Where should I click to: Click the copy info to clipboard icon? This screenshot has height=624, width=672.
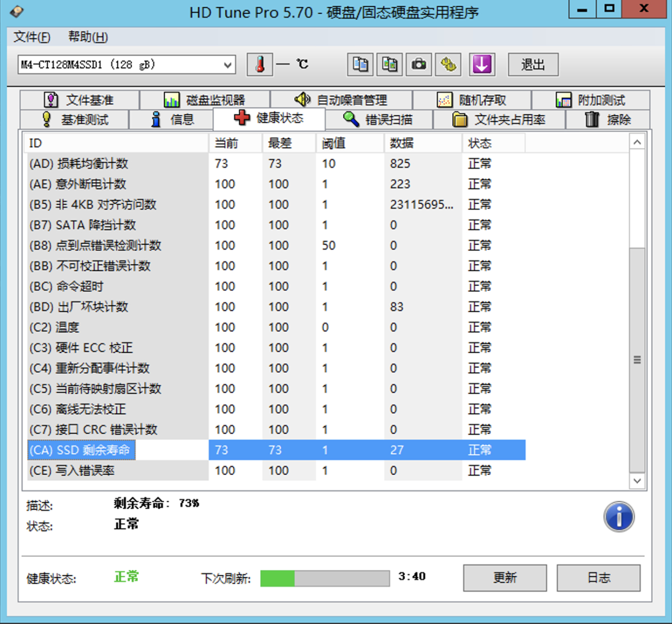pyautogui.click(x=360, y=65)
